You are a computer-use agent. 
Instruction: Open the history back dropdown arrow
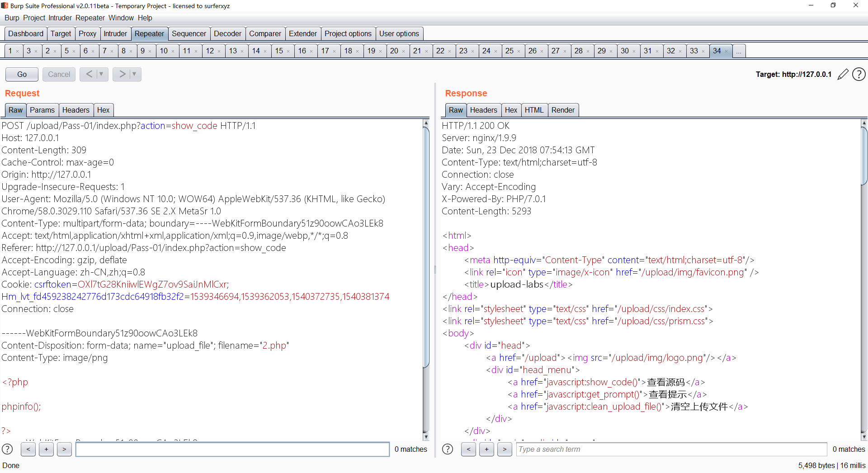101,74
